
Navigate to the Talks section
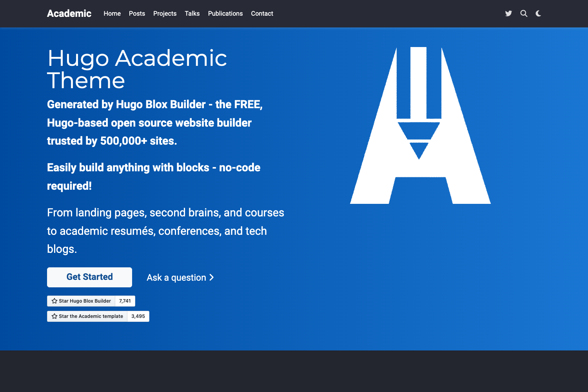point(192,13)
